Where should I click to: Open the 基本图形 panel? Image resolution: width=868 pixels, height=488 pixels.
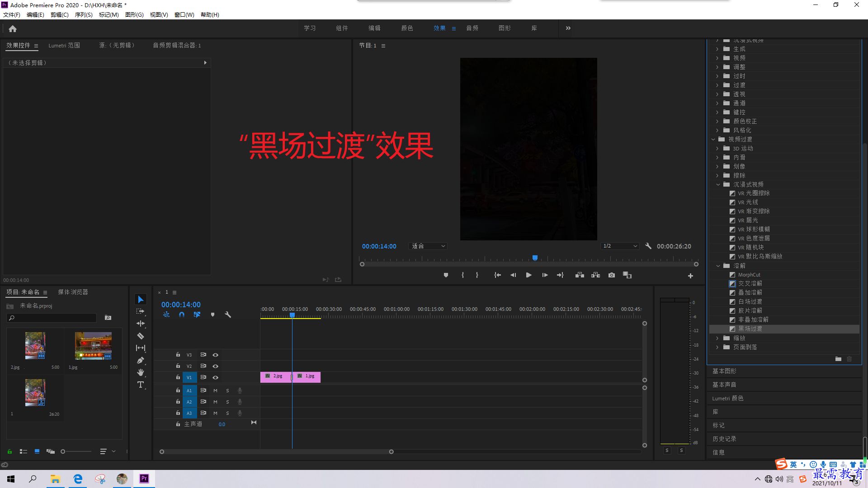point(725,371)
